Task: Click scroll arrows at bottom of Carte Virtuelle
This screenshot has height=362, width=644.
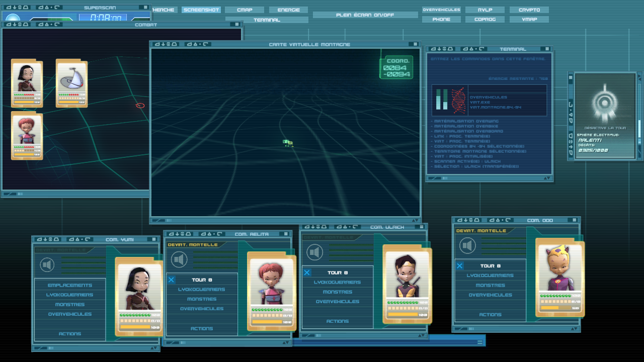Action: pyautogui.click(x=415, y=220)
